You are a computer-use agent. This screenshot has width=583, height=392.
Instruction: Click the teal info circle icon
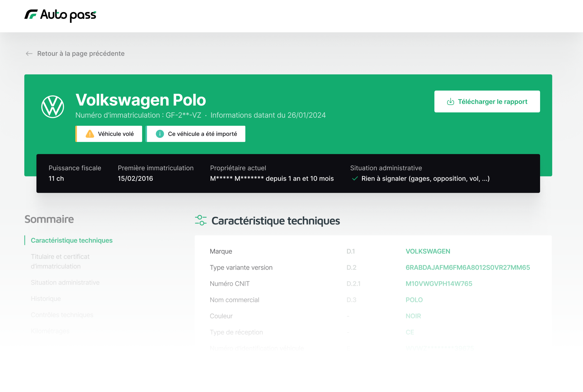(160, 134)
